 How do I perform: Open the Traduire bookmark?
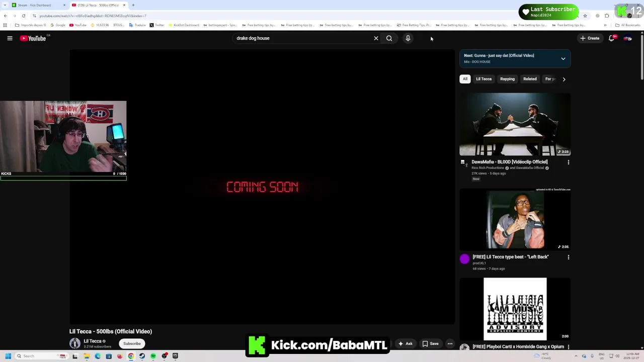coord(137,25)
